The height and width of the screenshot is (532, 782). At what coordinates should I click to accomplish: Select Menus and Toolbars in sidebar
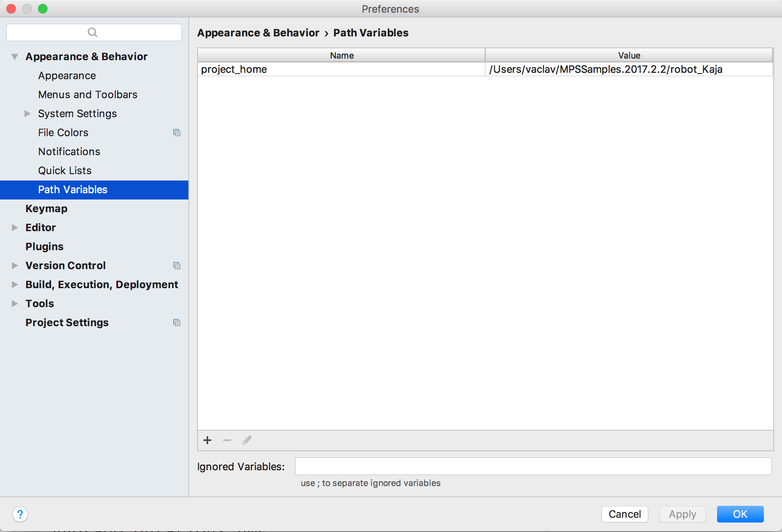click(87, 95)
